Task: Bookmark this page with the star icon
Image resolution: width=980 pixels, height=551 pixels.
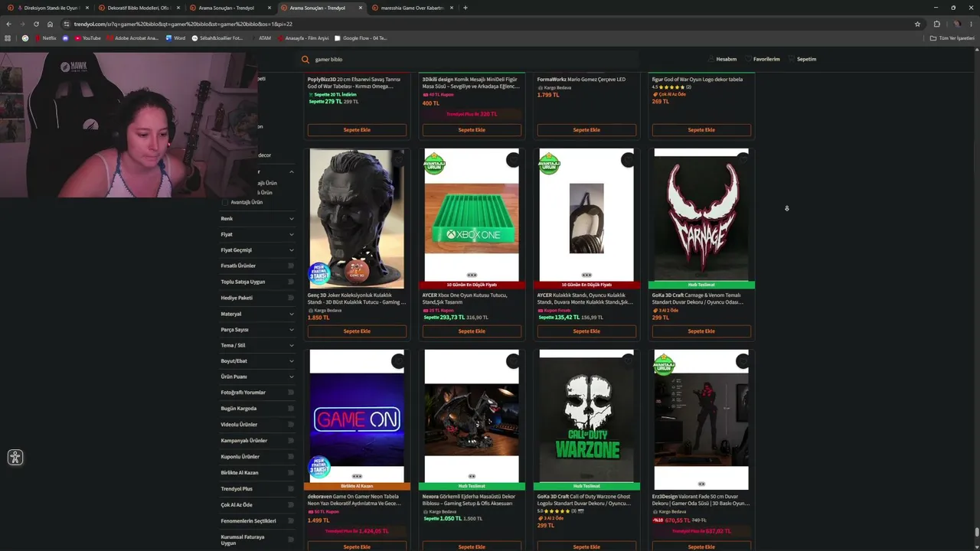Action: tap(917, 24)
